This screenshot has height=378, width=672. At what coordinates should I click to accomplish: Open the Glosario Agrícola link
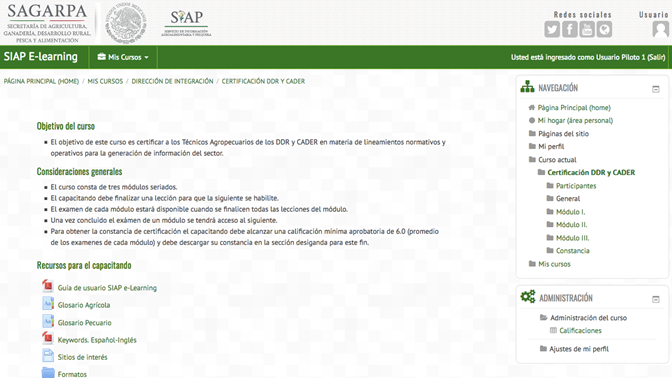[84, 305]
